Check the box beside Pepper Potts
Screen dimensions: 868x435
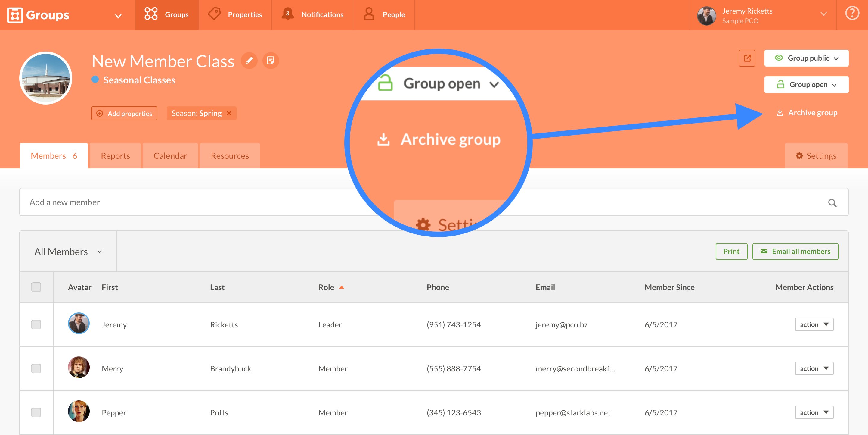coord(36,412)
